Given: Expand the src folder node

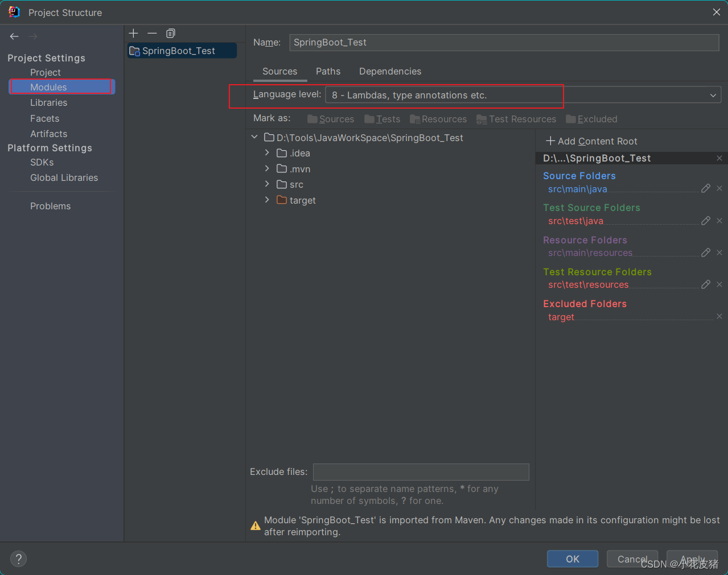Looking at the screenshot, I should point(266,184).
